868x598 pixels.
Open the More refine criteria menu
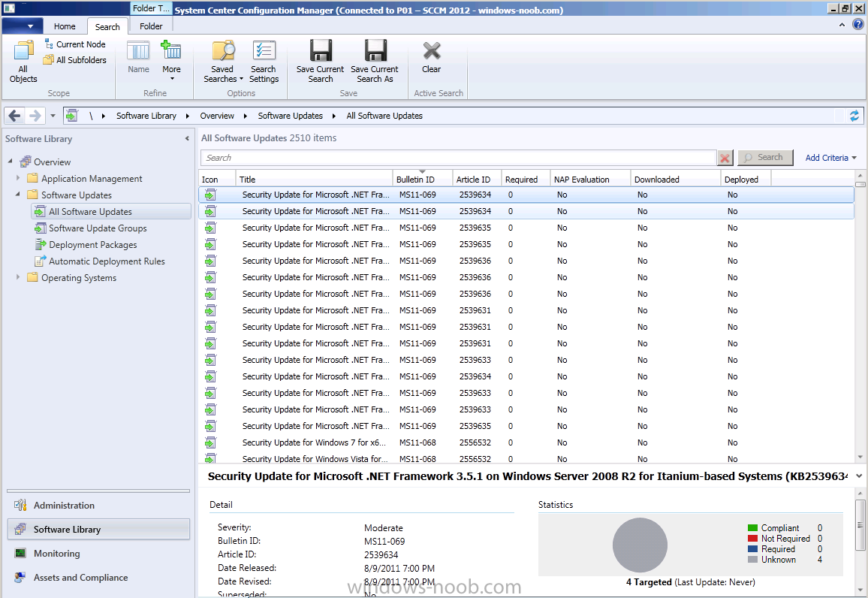(171, 61)
